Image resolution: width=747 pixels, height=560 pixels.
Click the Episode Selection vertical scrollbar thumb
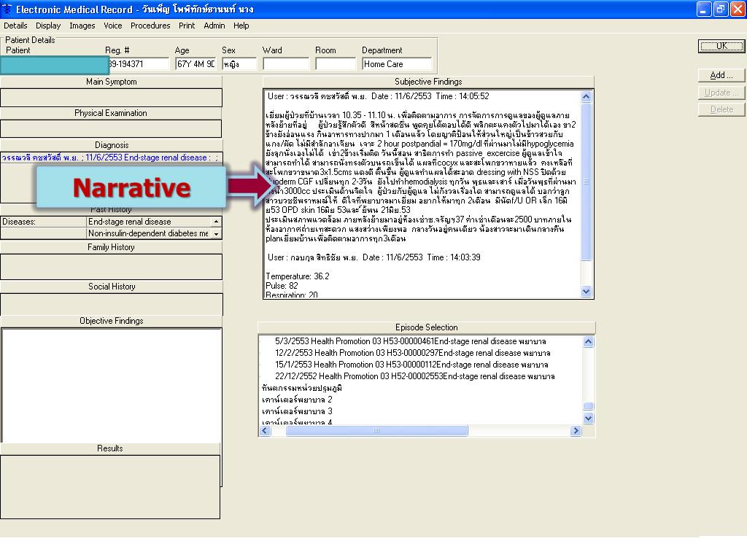point(589,406)
